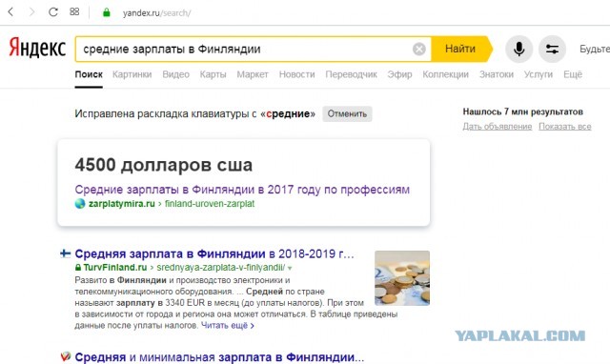Switch to the Картинки tab

(132, 74)
